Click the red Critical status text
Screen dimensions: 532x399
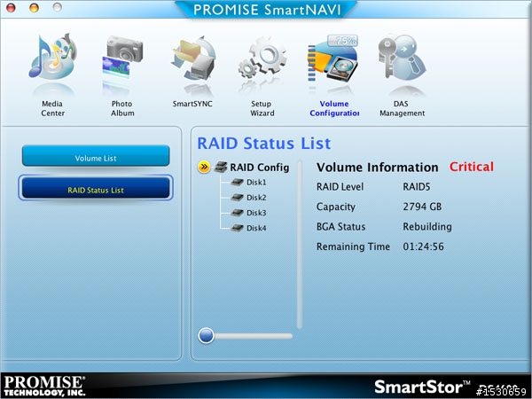(472, 167)
